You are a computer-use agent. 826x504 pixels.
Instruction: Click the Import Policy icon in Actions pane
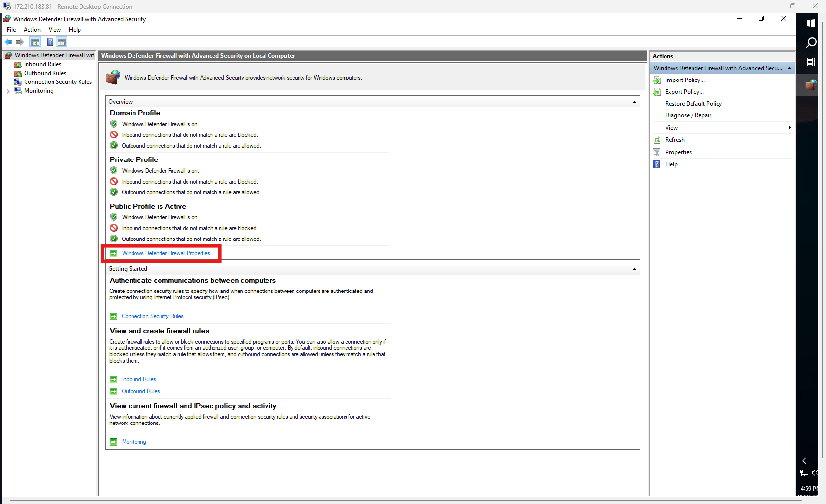(x=657, y=80)
